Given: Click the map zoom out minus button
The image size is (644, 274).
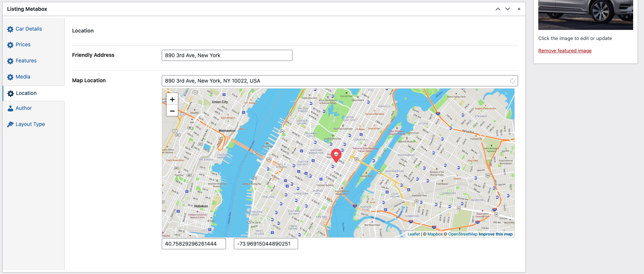Looking at the screenshot, I should (172, 111).
